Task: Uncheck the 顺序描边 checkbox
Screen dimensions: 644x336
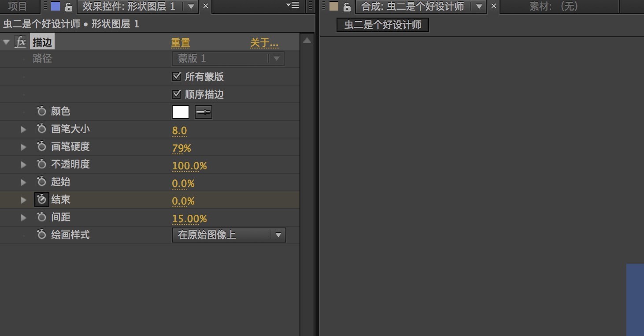Action: click(x=177, y=94)
